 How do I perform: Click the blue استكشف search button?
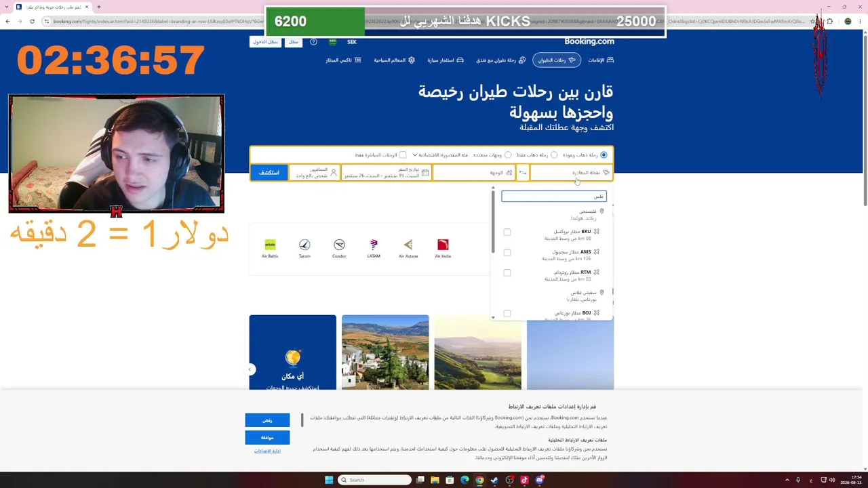pyautogui.click(x=269, y=173)
